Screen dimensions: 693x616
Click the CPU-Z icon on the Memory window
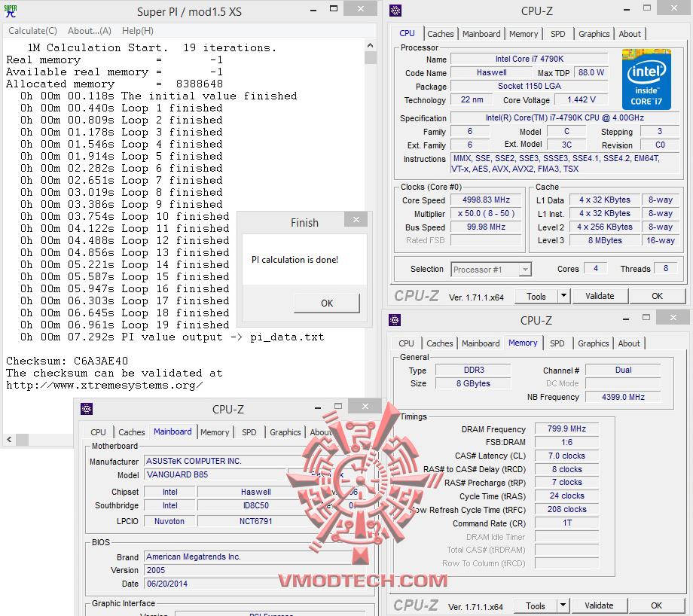(395, 320)
